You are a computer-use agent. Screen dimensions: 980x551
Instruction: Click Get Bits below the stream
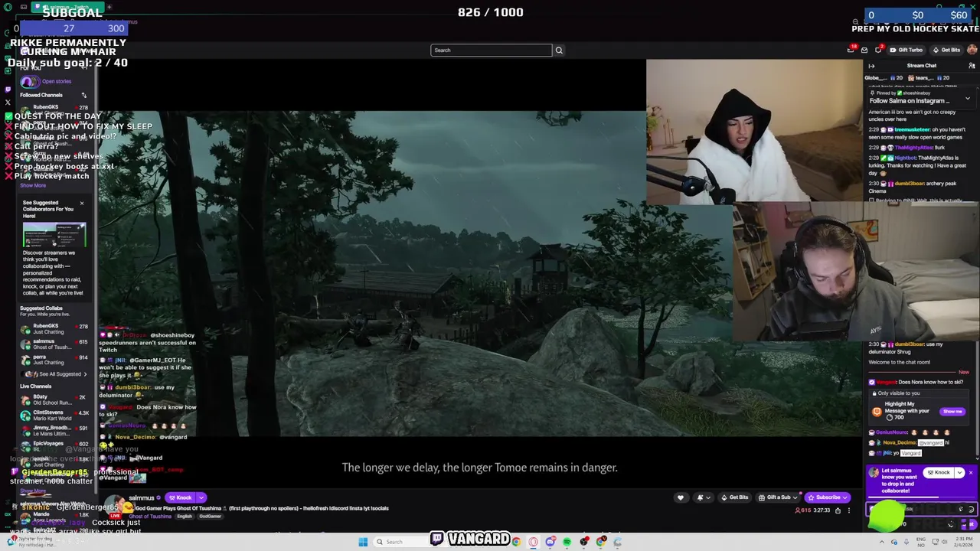(733, 497)
